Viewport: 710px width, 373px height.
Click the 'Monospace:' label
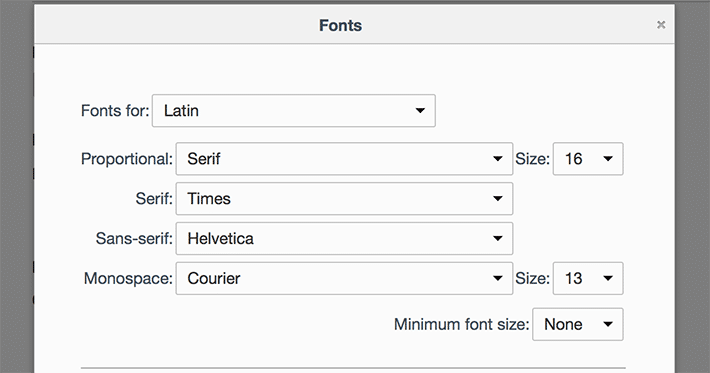coord(128,278)
